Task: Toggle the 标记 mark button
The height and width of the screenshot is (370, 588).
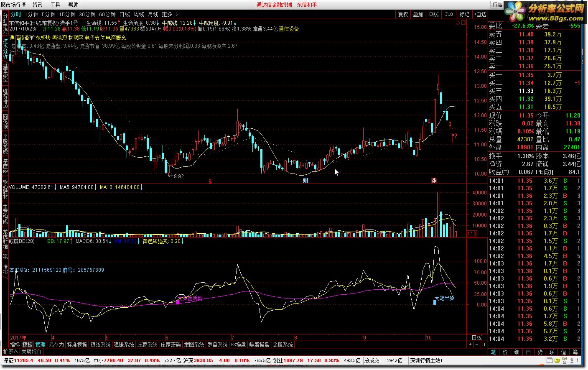Action: pos(464,14)
